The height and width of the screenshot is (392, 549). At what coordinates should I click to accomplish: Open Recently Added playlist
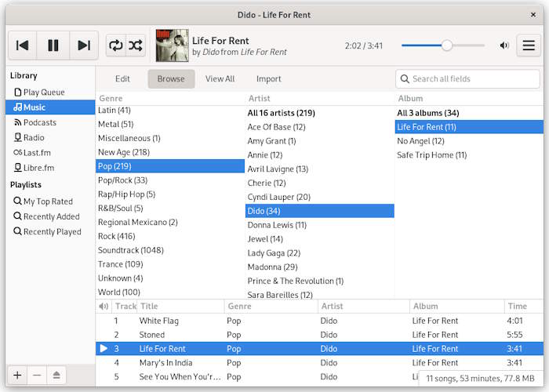[50, 216]
